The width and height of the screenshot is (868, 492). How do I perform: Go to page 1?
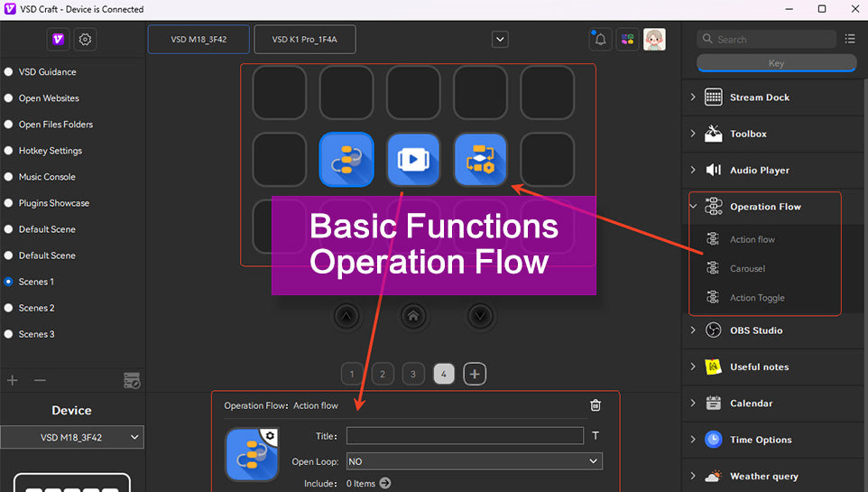352,374
